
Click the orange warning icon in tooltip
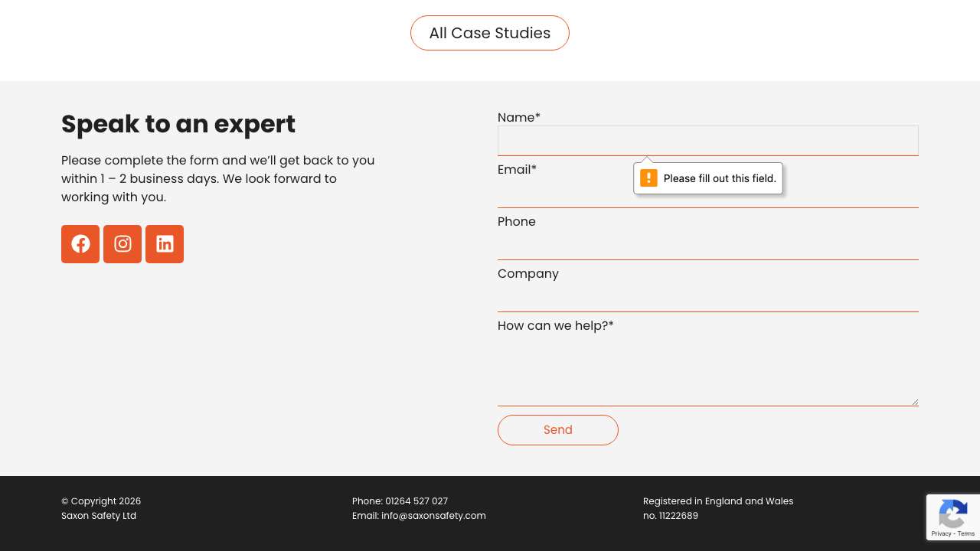coord(648,178)
